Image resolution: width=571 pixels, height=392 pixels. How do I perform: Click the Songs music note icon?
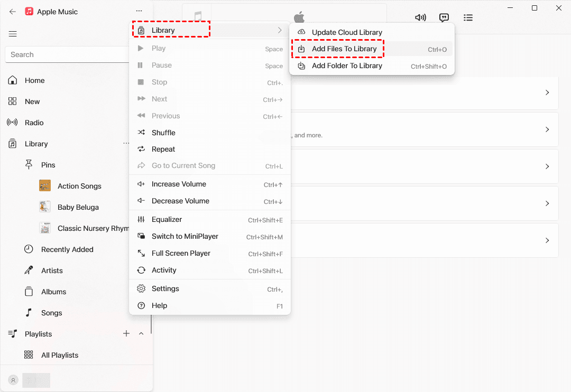(x=29, y=312)
